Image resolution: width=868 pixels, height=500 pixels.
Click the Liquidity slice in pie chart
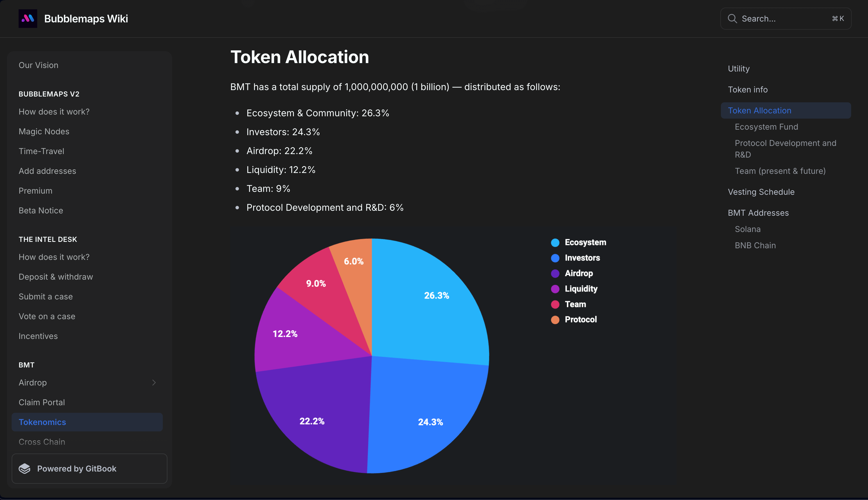(286, 334)
